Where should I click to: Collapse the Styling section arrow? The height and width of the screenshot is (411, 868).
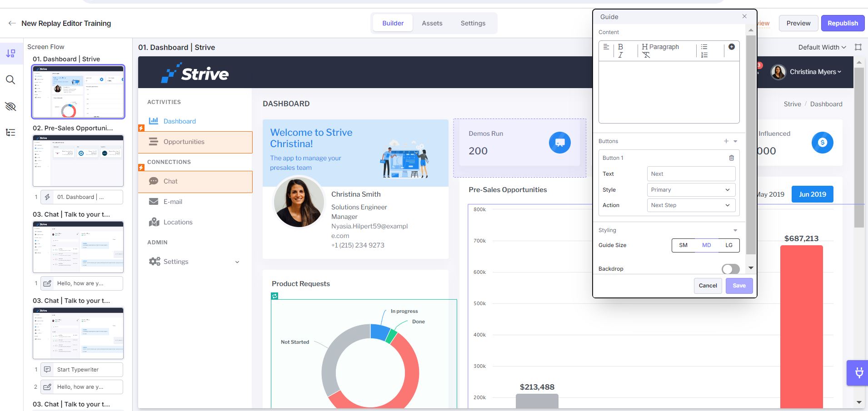(x=735, y=230)
